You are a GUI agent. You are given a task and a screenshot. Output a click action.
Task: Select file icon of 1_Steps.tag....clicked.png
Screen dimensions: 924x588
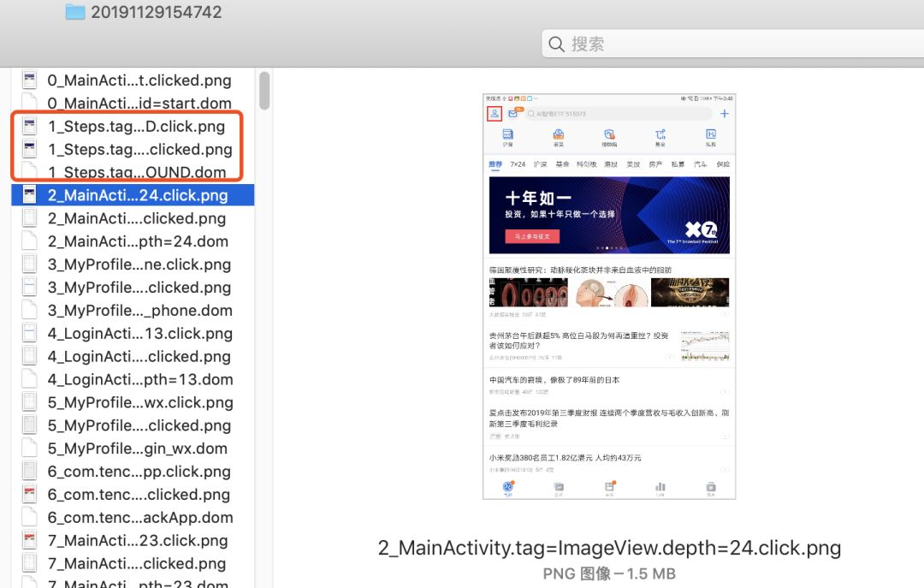[x=29, y=149]
